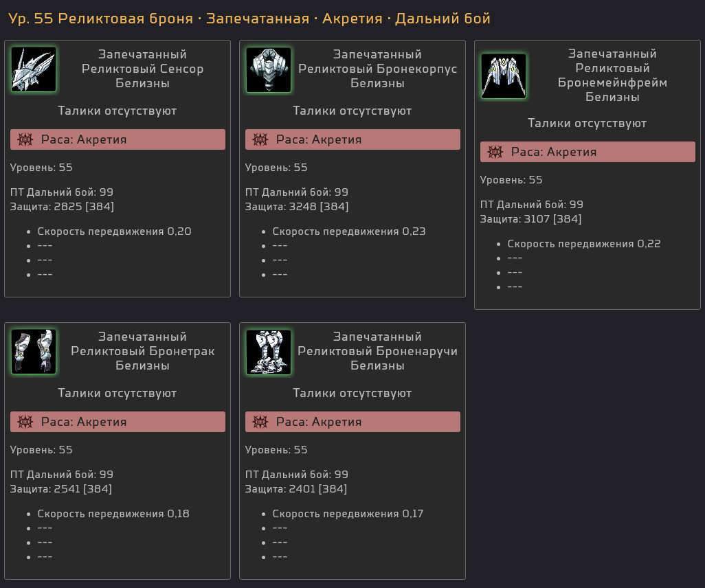Click Скорость передвижения 0,17 bonus
Image resolution: width=705 pixels, height=588 pixels.
(348, 514)
